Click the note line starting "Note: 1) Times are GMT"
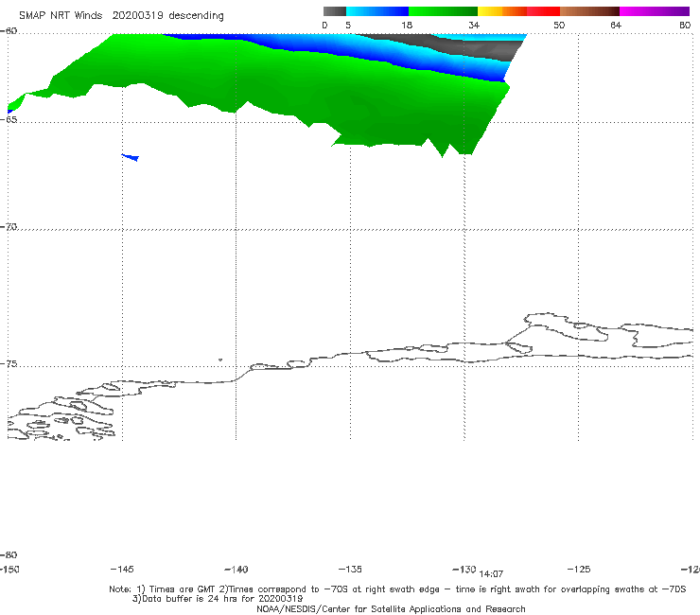700x615 pixels. tap(397, 589)
